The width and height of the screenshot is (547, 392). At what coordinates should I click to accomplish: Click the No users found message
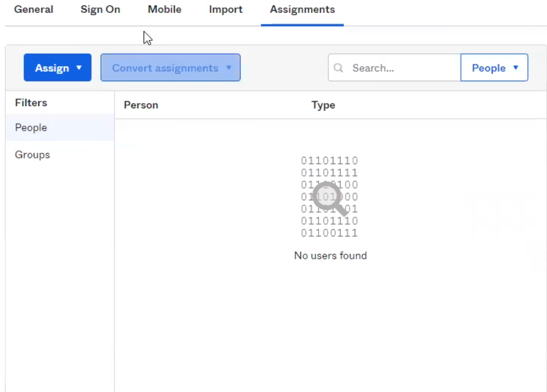pyautogui.click(x=330, y=255)
